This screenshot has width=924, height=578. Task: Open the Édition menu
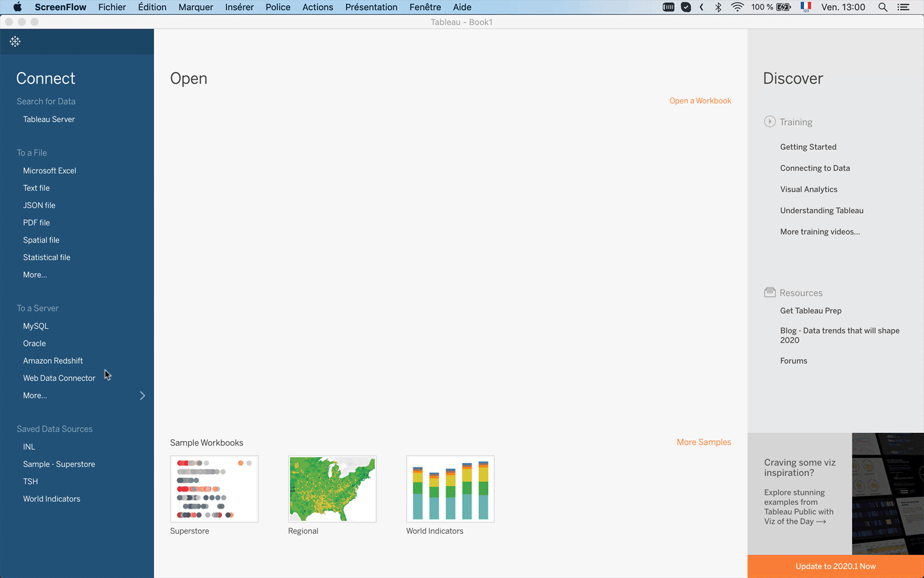point(152,7)
